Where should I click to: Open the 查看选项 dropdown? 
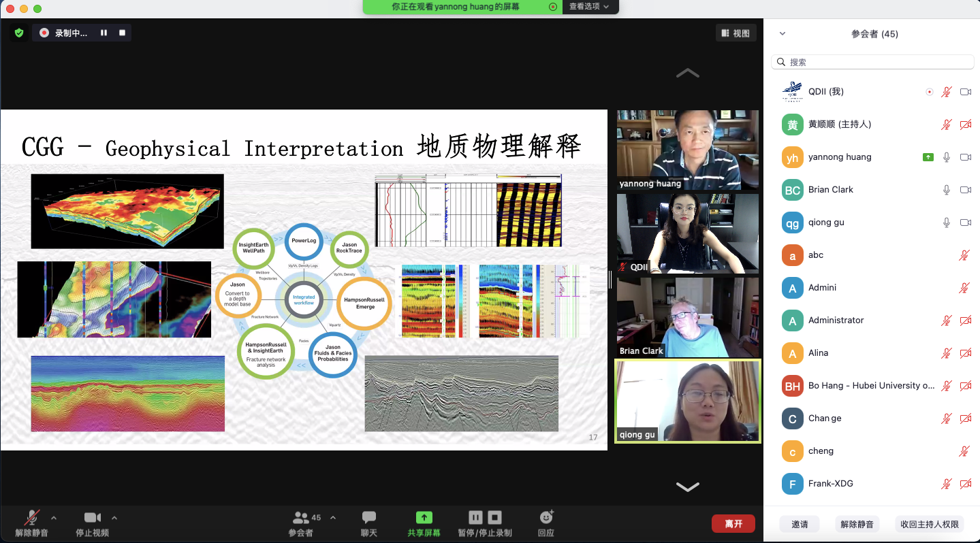pos(590,7)
